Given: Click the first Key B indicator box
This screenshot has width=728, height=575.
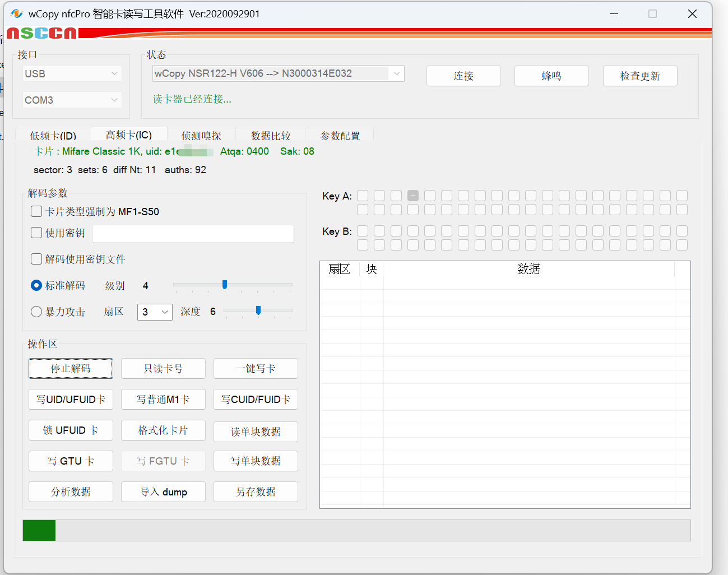Looking at the screenshot, I should [363, 231].
